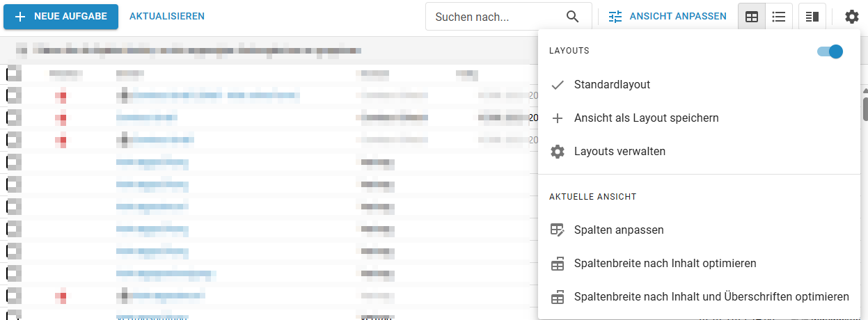The height and width of the screenshot is (320, 868).
Task: Click plus icon beside Ansicht als Layout speichern
Action: [x=558, y=118]
